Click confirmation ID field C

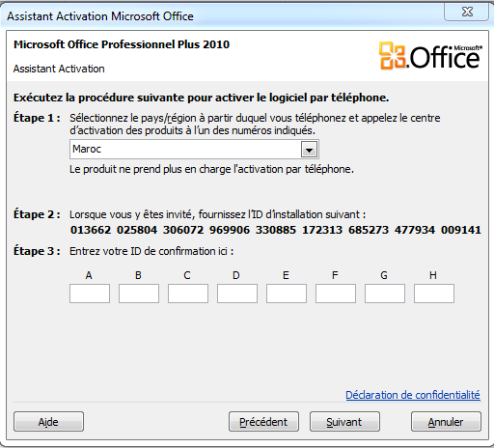tap(188, 294)
